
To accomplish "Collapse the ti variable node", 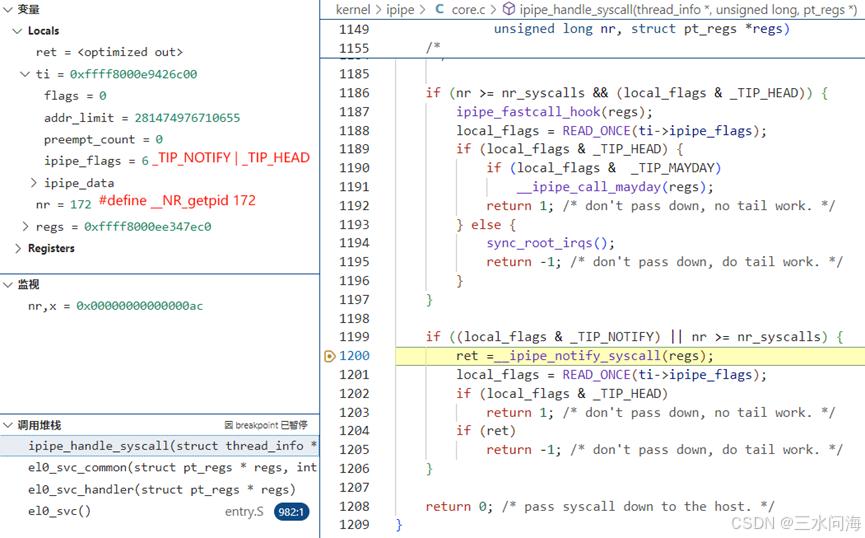I will [x=25, y=74].
